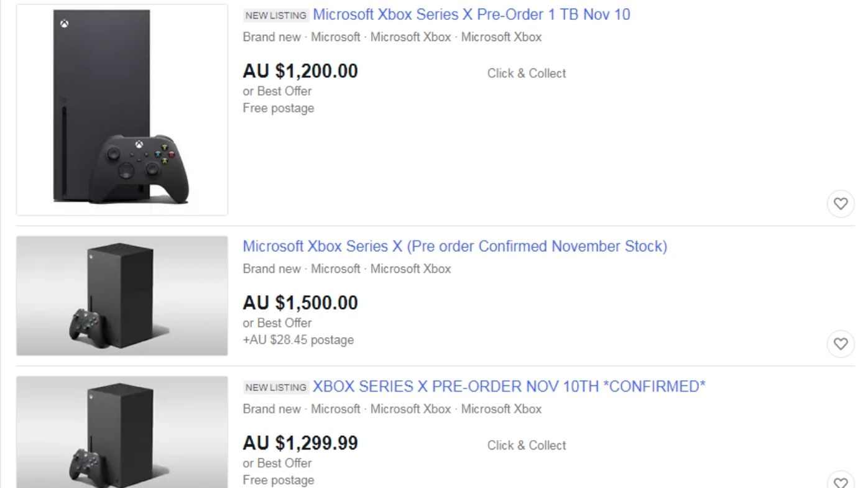868x488 pixels.
Task: Click 'Free postage' under the AU $1,200.00 listing
Action: [279, 108]
